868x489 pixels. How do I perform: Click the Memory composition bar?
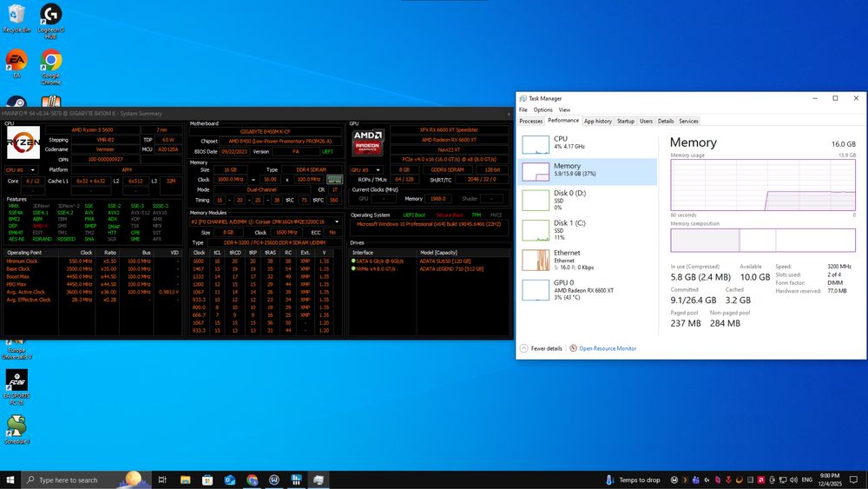click(763, 241)
